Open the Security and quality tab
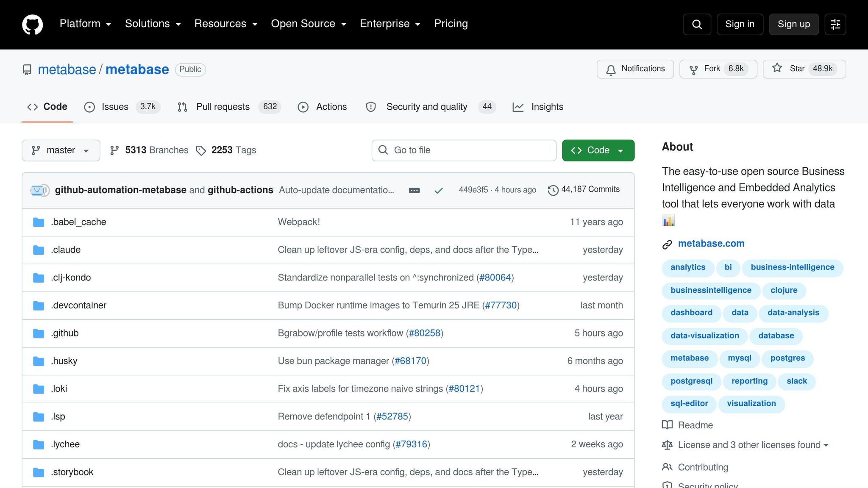The width and height of the screenshot is (868, 488). pos(431,107)
